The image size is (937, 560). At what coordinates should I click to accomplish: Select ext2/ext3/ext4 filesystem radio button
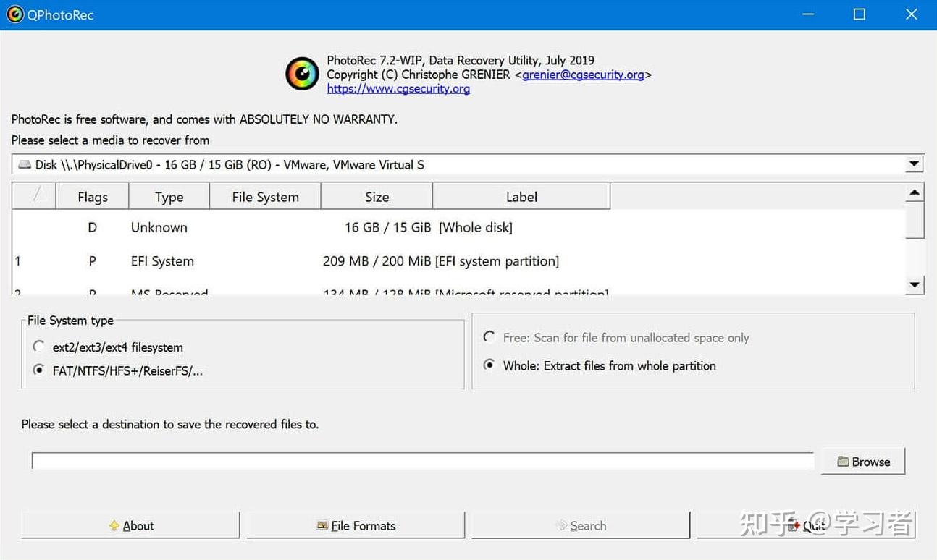click(x=39, y=347)
